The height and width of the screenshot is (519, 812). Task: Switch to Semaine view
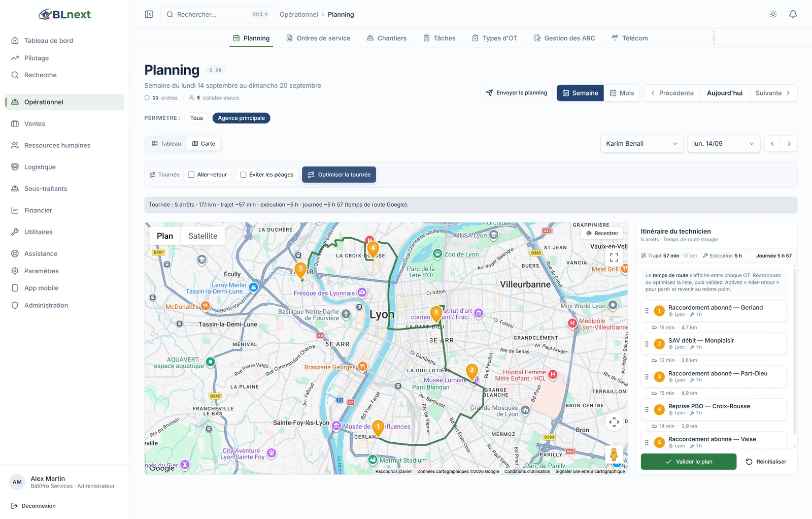click(x=580, y=93)
